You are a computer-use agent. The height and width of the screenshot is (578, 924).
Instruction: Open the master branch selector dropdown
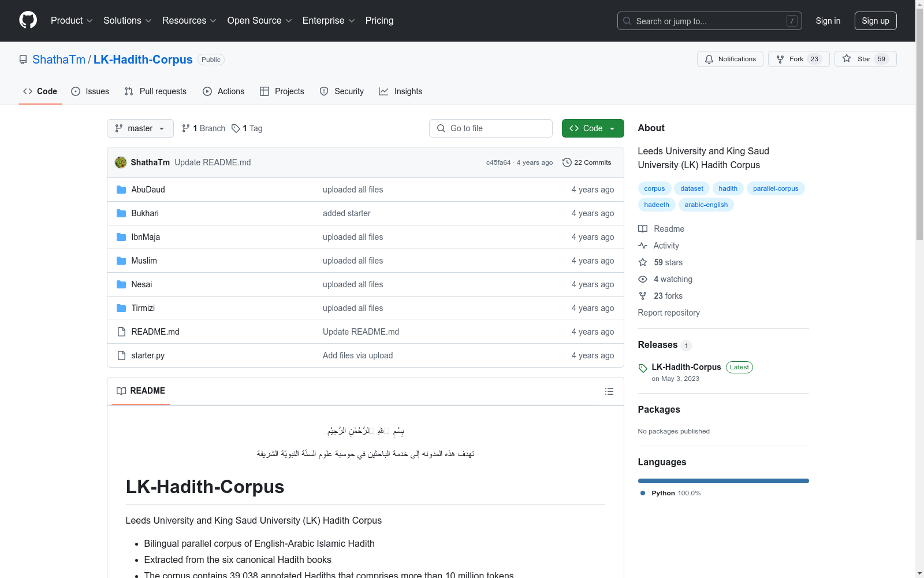point(140,128)
